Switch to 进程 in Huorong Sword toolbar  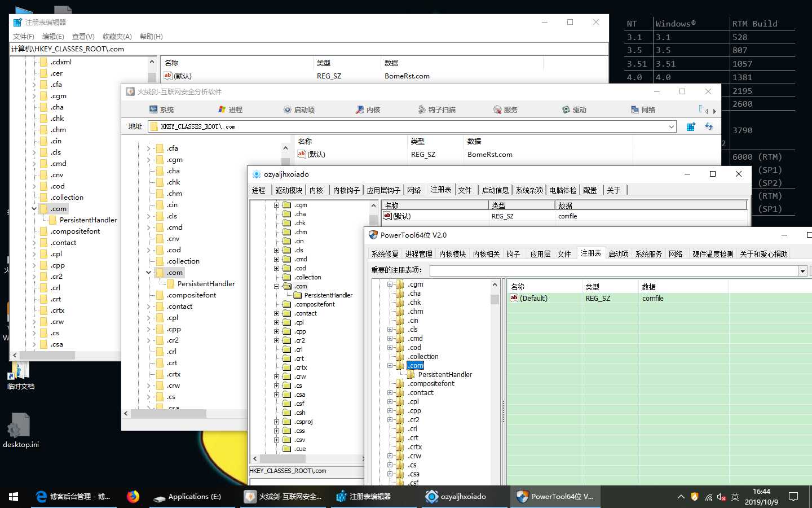(230, 110)
